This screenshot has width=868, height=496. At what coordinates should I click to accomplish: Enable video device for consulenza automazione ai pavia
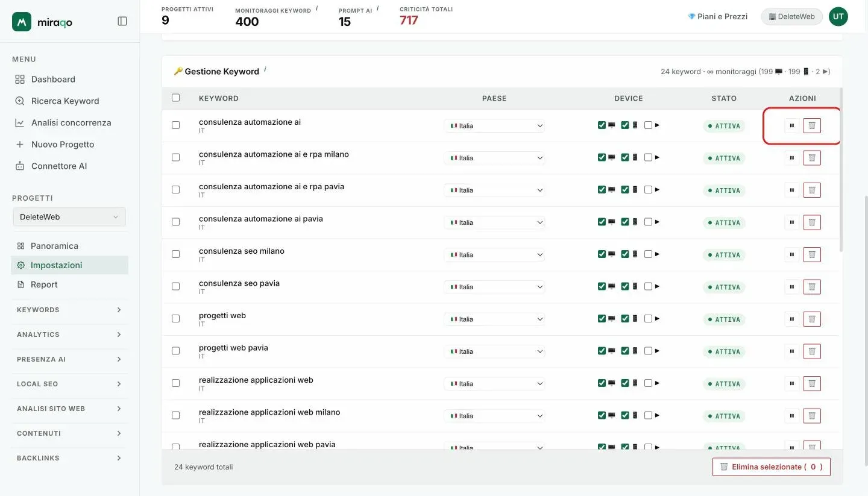tap(648, 222)
